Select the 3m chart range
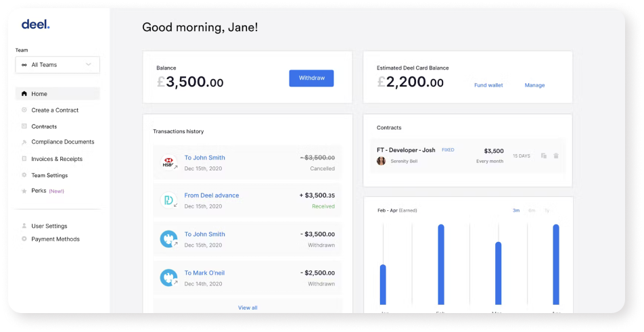 tap(516, 210)
